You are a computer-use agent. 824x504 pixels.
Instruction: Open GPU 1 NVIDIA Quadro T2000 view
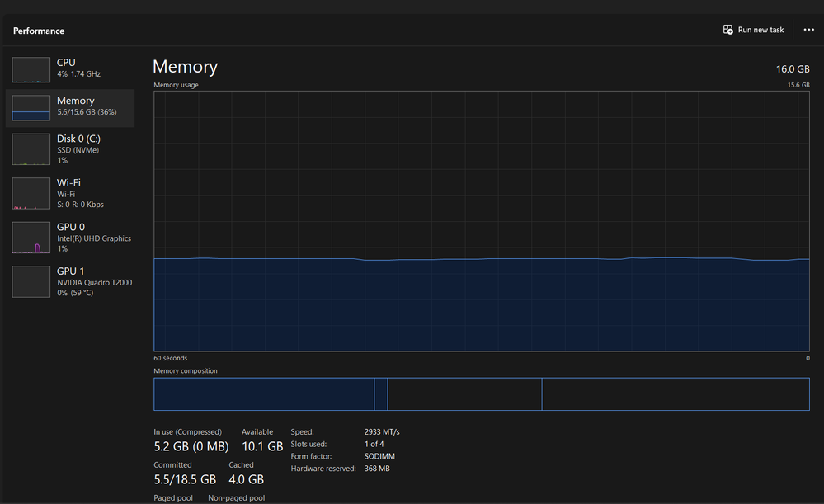[70, 281]
